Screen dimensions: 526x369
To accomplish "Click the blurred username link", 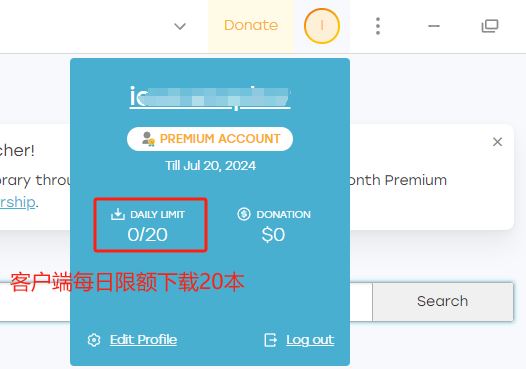I will coord(210,97).
